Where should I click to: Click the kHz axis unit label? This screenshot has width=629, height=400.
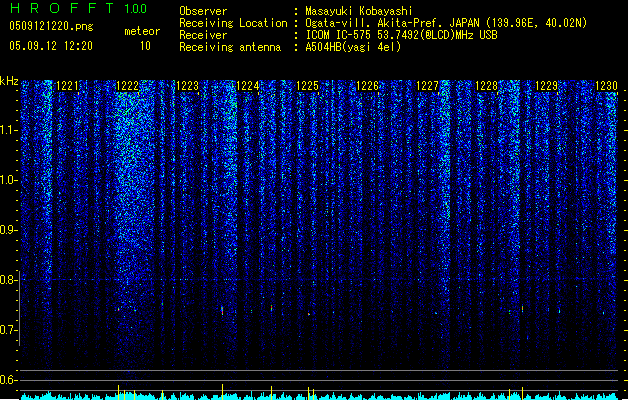(x=9, y=81)
